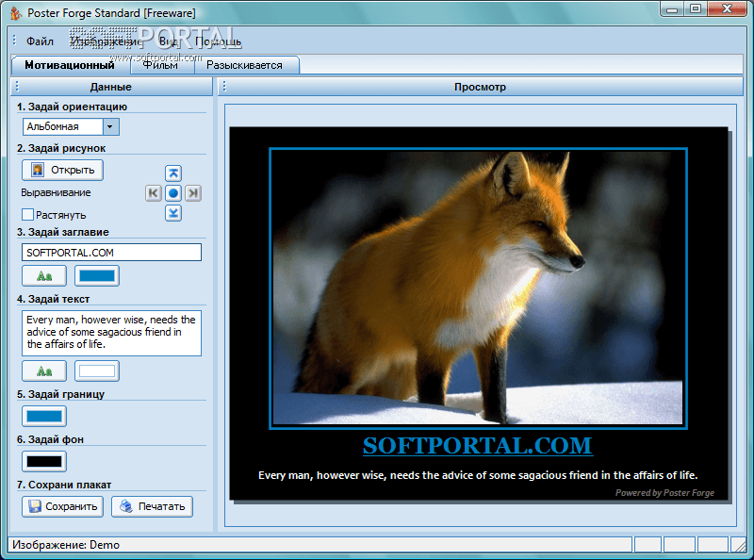
Task: Open the Вид menu
Action: tap(169, 41)
